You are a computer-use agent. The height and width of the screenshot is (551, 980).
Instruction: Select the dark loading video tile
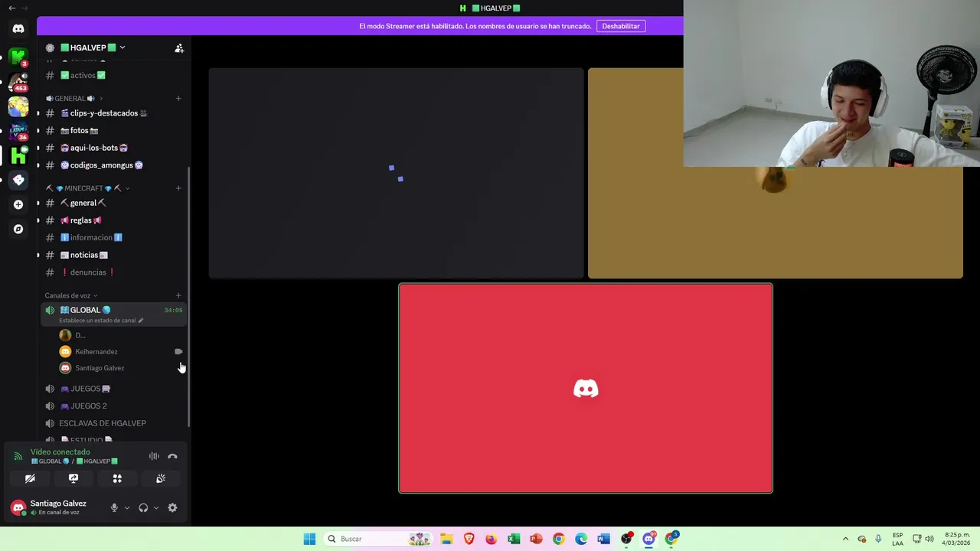click(397, 173)
